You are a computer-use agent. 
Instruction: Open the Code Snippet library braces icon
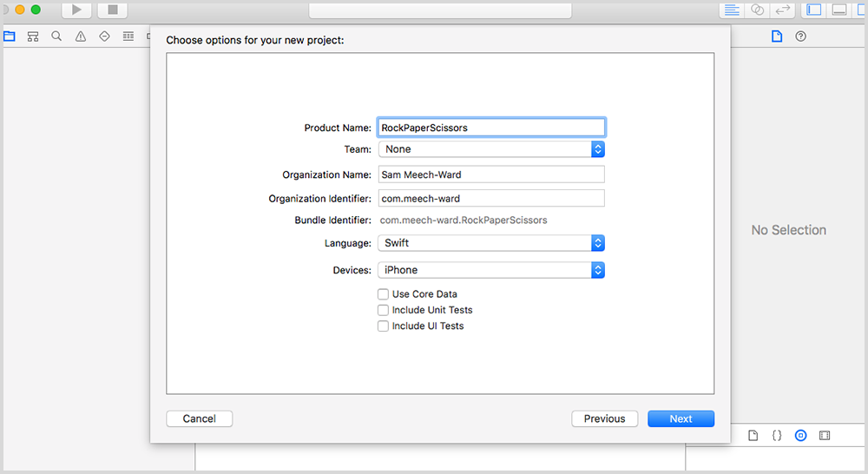tap(777, 435)
